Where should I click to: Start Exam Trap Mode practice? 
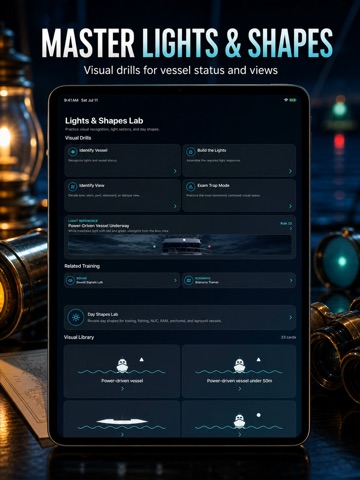tap(239, 195)
